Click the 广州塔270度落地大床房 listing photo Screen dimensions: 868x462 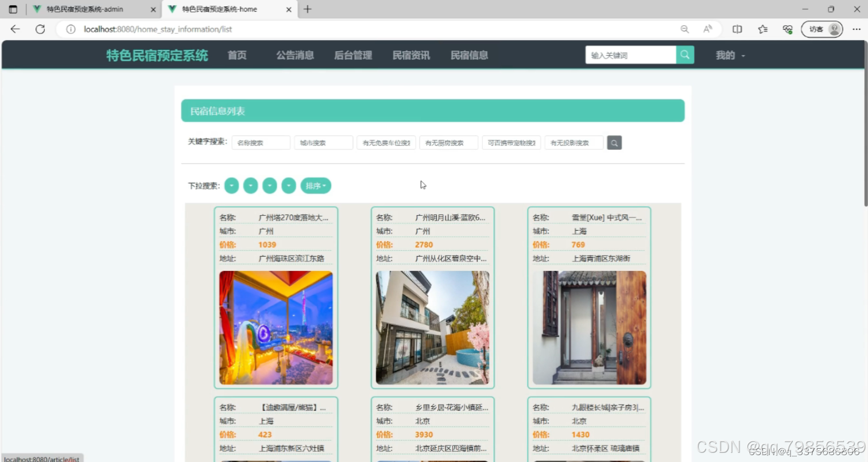275,328
